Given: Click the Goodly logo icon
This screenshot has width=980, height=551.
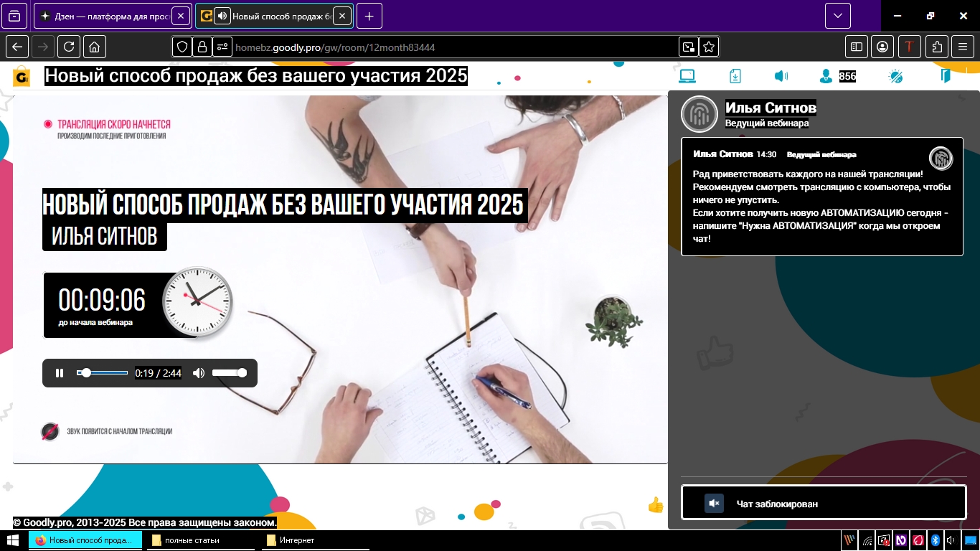Looking at the screenshot, I should 22,76.
